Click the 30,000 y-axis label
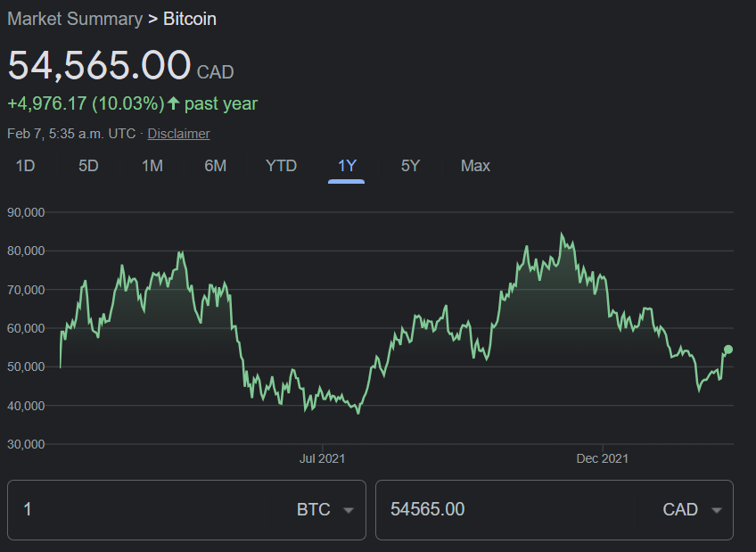756x552 pixels. pyautogui.click(x=26, y=444)
